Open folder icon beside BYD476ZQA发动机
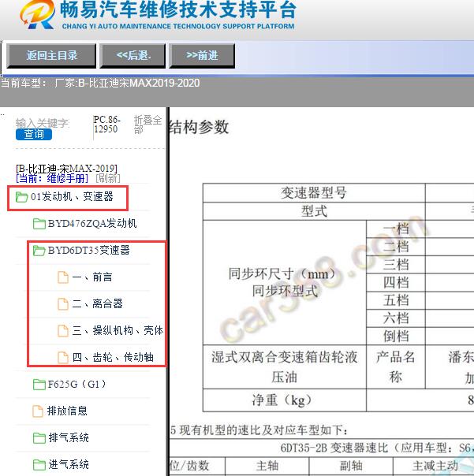This screenshot has width=474, height=476. point(39,224)
